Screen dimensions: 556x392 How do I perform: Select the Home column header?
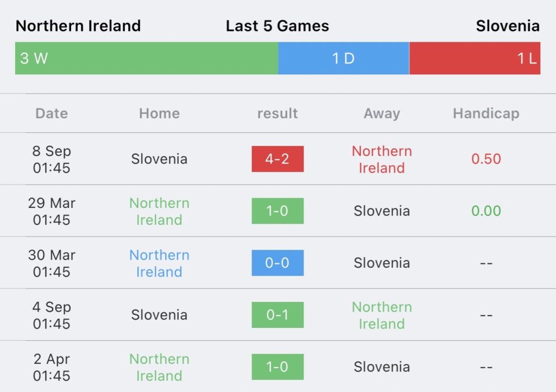(159, 113)
